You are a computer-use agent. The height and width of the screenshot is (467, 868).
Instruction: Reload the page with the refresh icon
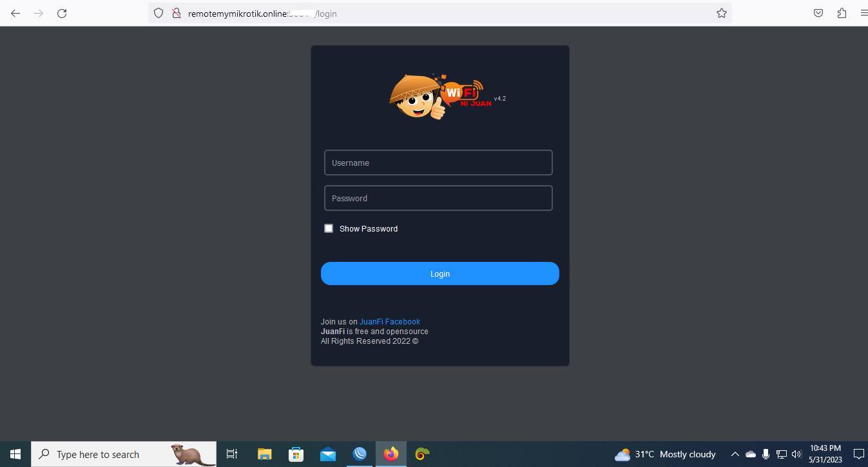click(62, 13)
